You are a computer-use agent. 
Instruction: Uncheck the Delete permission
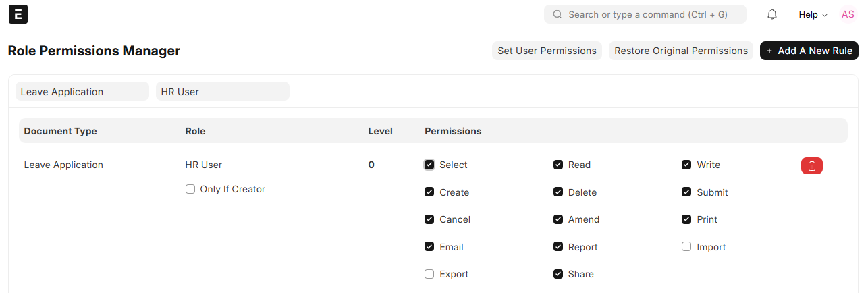coord(558,192)
